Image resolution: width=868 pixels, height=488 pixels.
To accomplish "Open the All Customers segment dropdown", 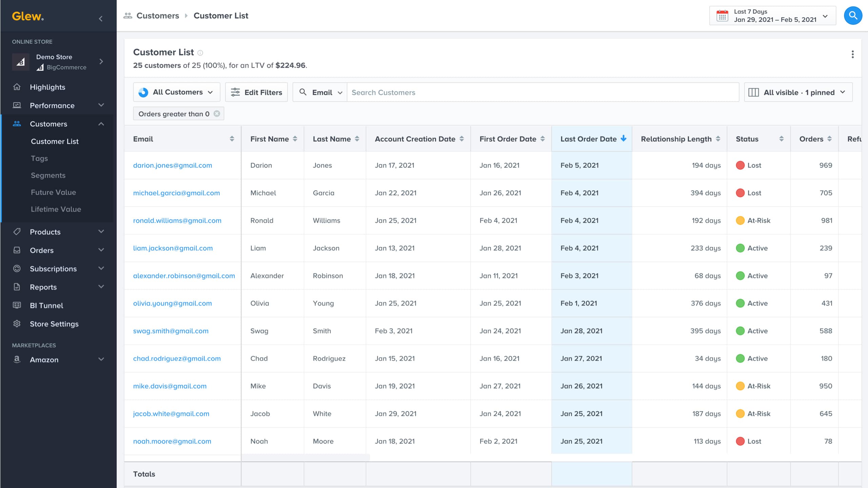I will click(176, 92).
